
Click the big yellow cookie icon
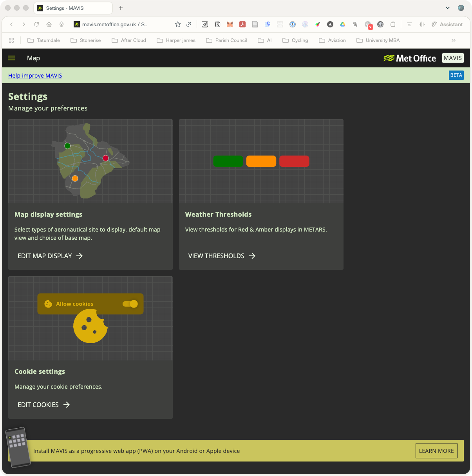click(90, 326)
